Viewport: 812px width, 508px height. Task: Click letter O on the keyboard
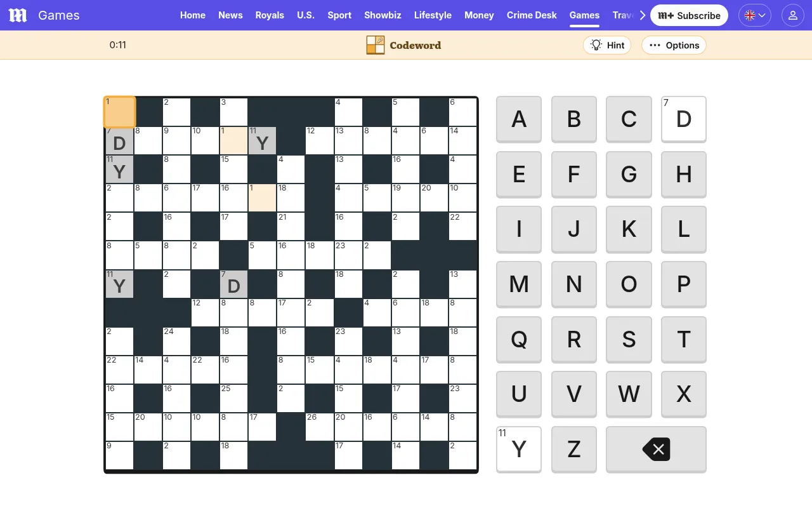pos(629,284)
